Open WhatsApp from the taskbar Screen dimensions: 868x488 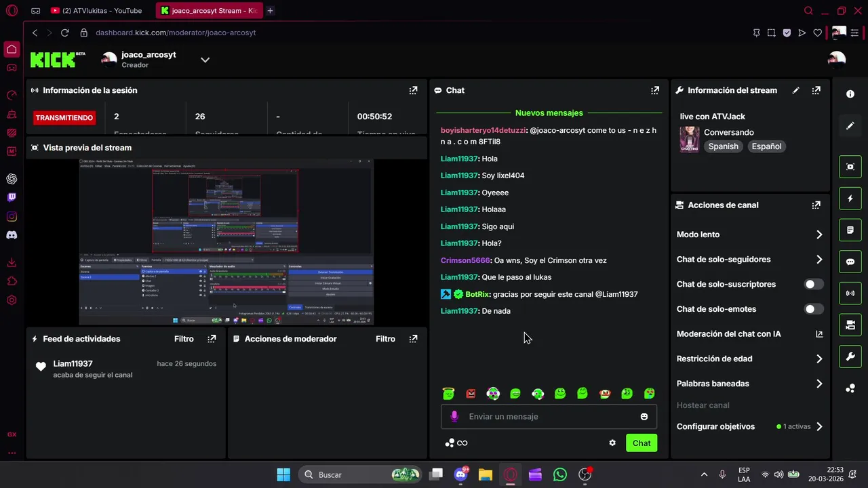559,474
